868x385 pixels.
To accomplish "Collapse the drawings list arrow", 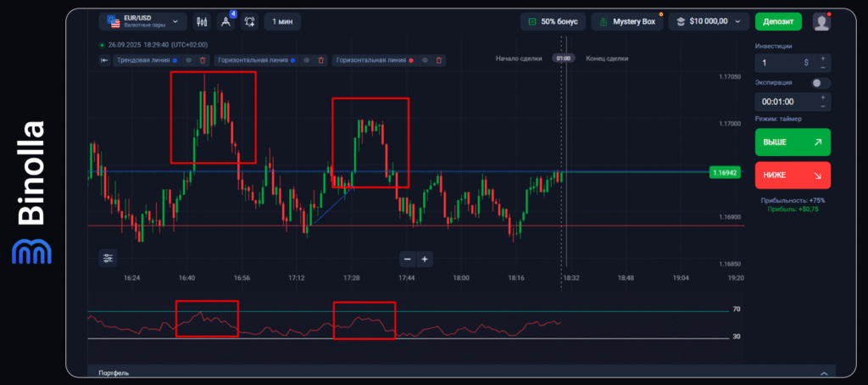I will [104, 60].
